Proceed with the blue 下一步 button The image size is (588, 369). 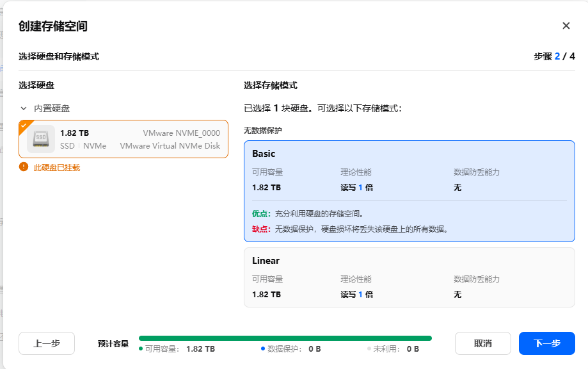[546, 343]
